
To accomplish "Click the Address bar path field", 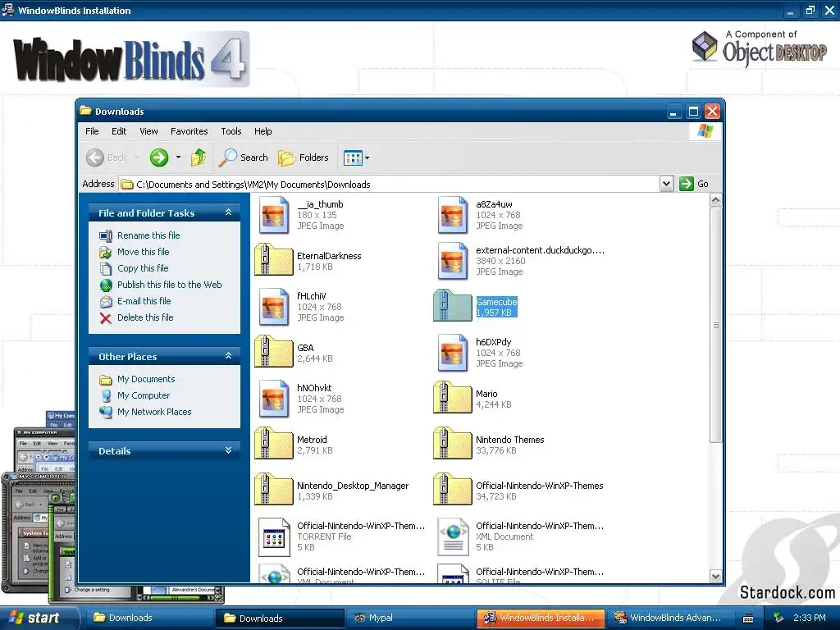I will [390, 185].
